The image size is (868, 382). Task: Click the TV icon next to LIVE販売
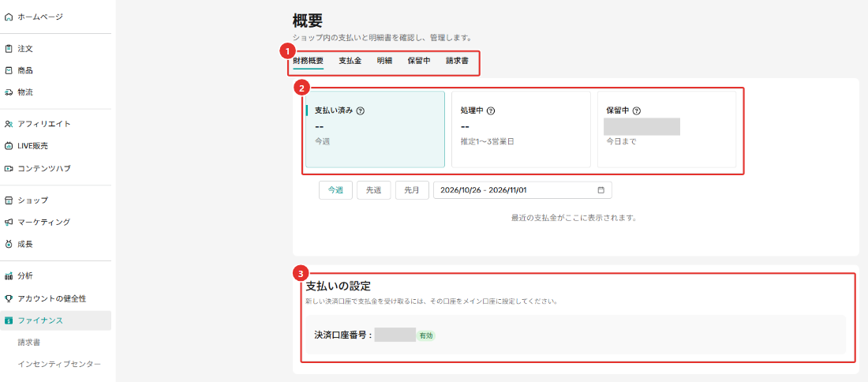click(9, 146)
